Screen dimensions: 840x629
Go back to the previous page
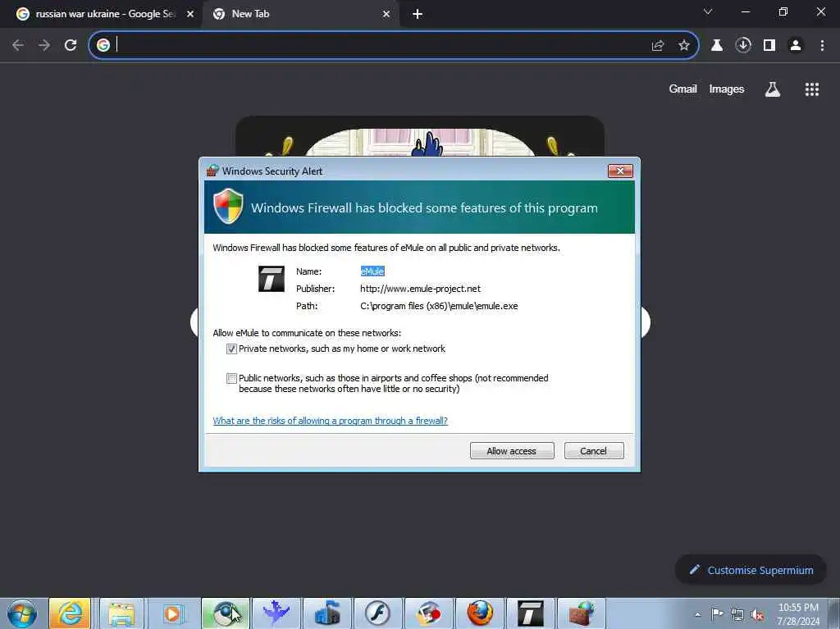coord(18,45)
